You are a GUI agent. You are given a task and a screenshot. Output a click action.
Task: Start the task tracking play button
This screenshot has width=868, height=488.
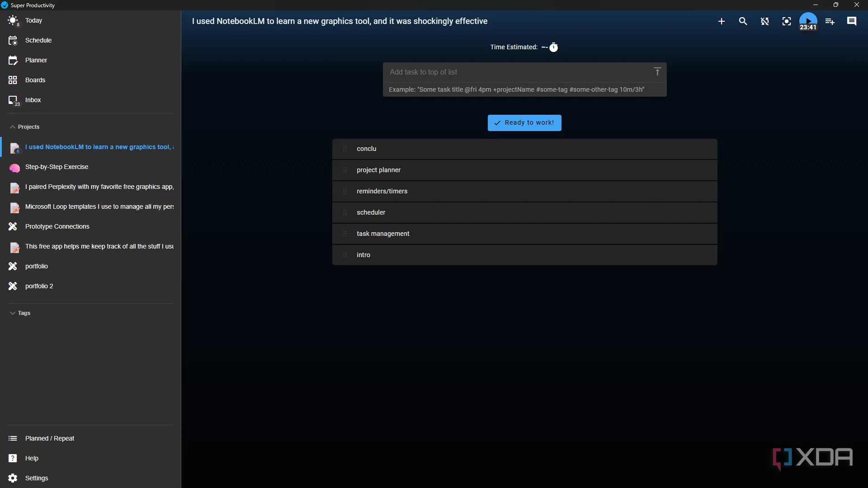[808, 20]
